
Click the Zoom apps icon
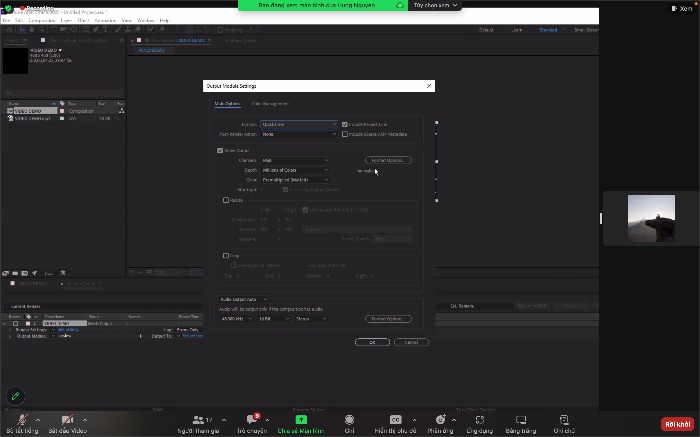click(480, 420)
